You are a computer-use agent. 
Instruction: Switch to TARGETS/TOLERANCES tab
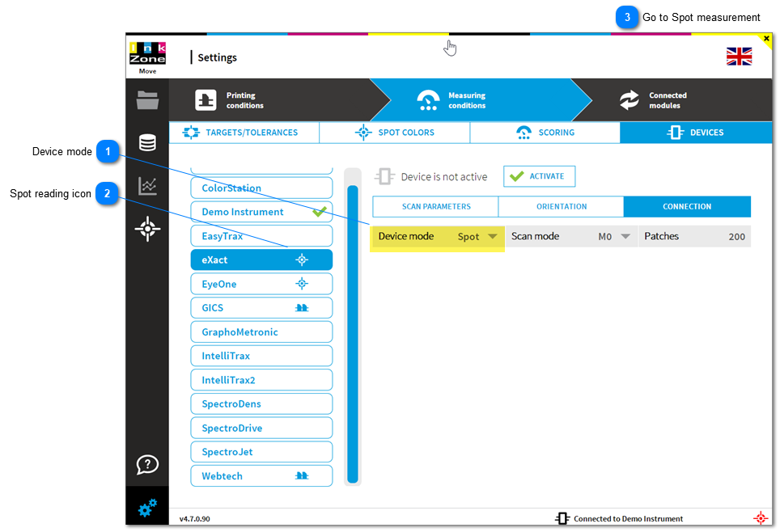pos(244,133)
